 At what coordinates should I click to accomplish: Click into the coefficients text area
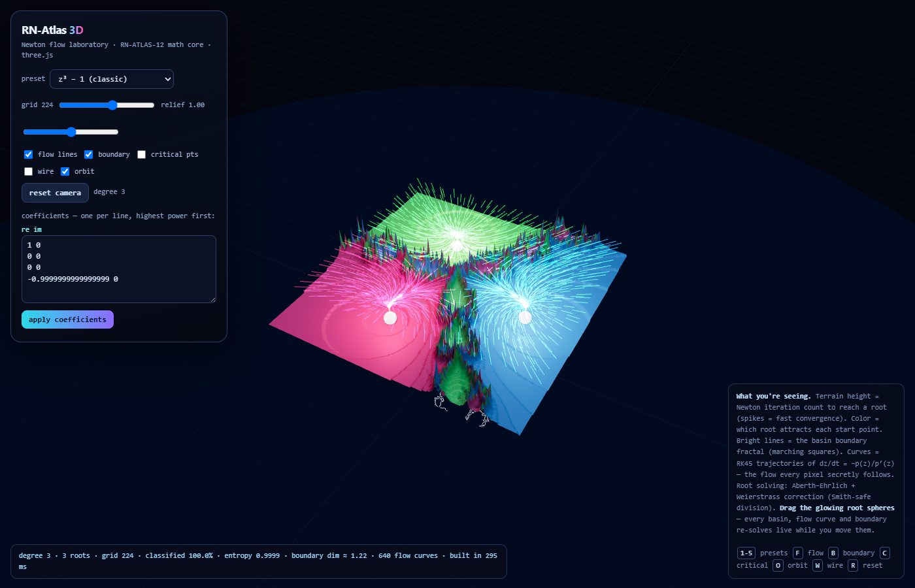[119, 269]
